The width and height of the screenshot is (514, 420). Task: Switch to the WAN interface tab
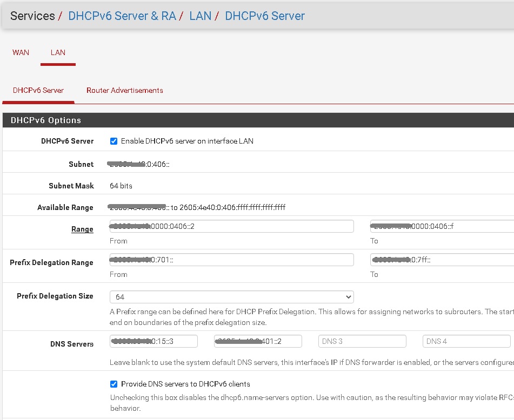click(21, 52)
